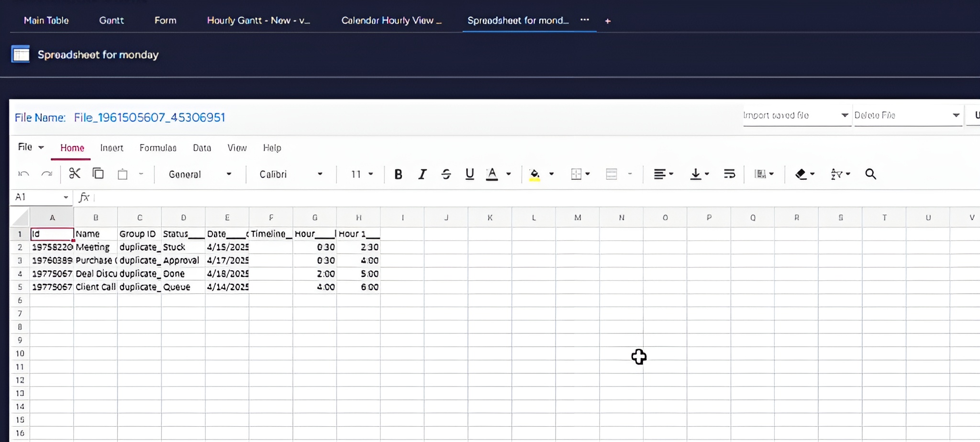The width and height of the screenshot is (980, 442).
Task: Toggle bold formatting
Action: click(398, 174)
